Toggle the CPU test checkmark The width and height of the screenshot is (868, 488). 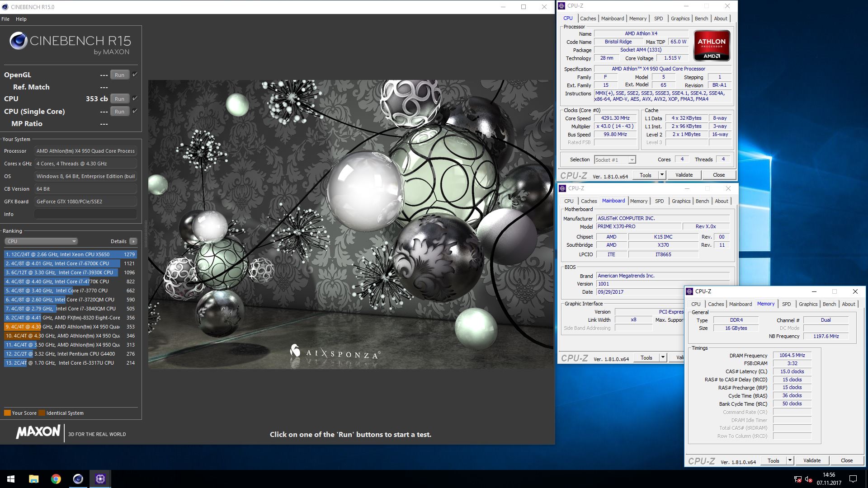135,99
